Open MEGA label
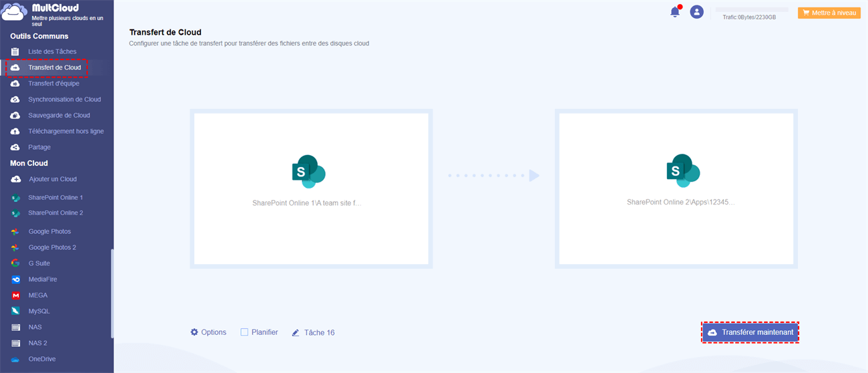The width and height of the screenshot is (868, 373). pos(38,295)
